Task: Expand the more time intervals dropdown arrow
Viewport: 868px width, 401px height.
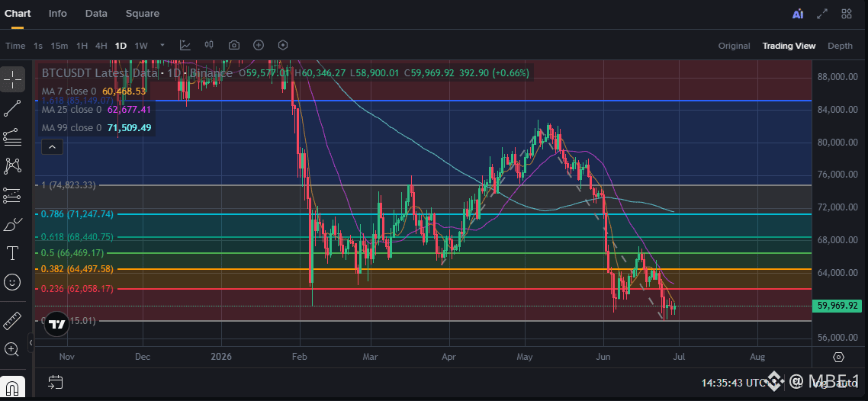Action: 162,45
